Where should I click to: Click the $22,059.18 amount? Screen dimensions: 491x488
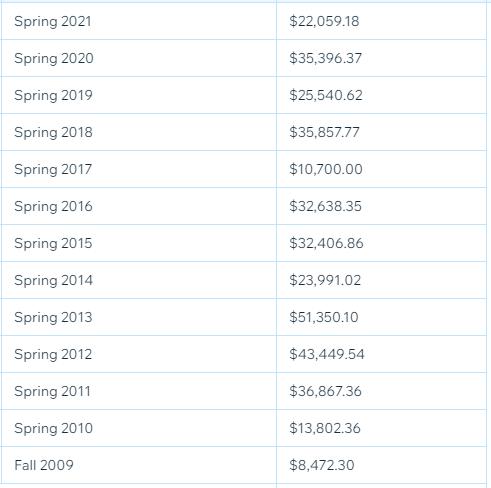click(x=324, y=21)
